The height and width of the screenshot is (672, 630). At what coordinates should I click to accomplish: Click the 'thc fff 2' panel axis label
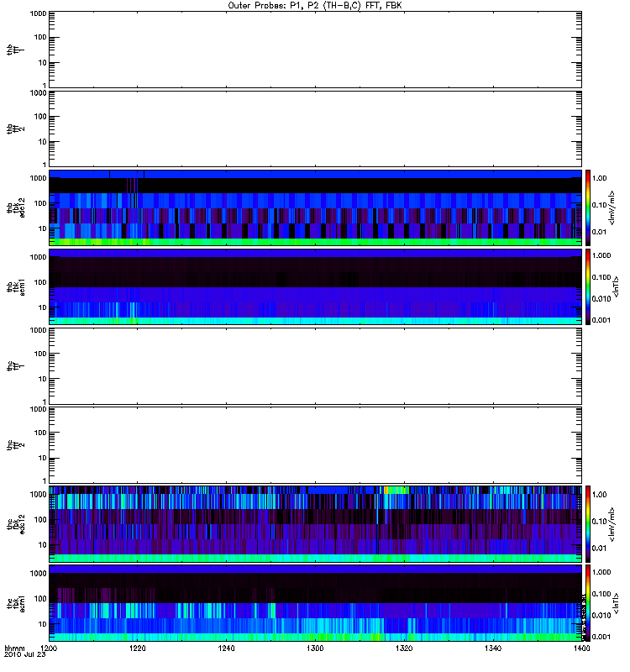15,446
